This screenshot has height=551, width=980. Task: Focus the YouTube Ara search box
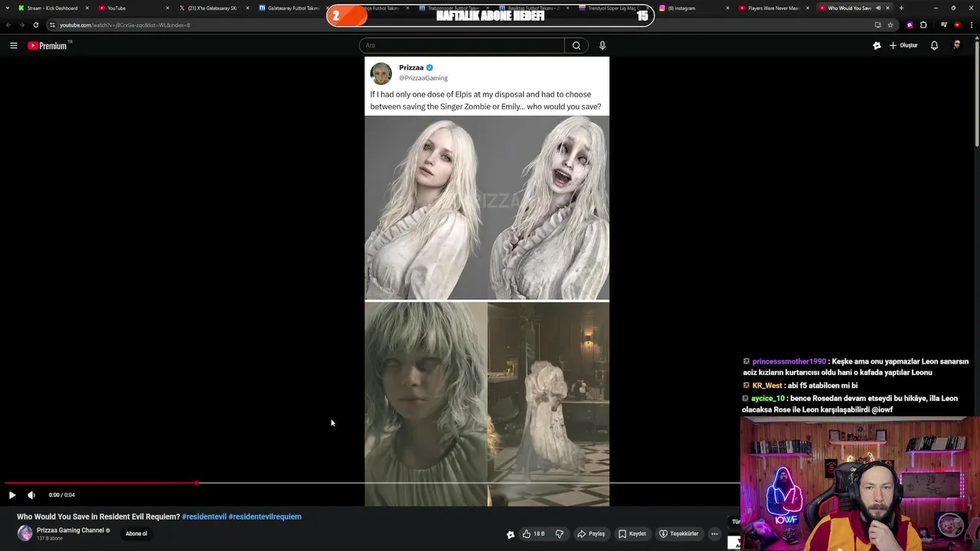coord(462,46)
